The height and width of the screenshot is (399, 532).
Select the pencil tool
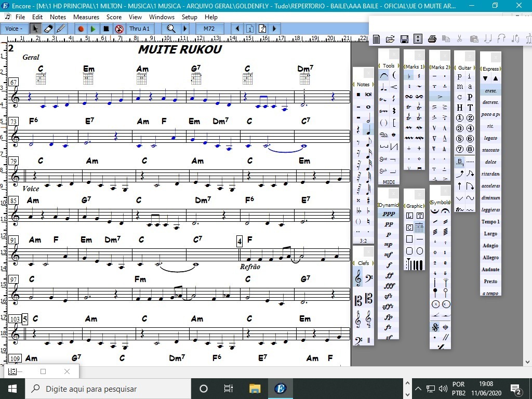click(61, 29)
